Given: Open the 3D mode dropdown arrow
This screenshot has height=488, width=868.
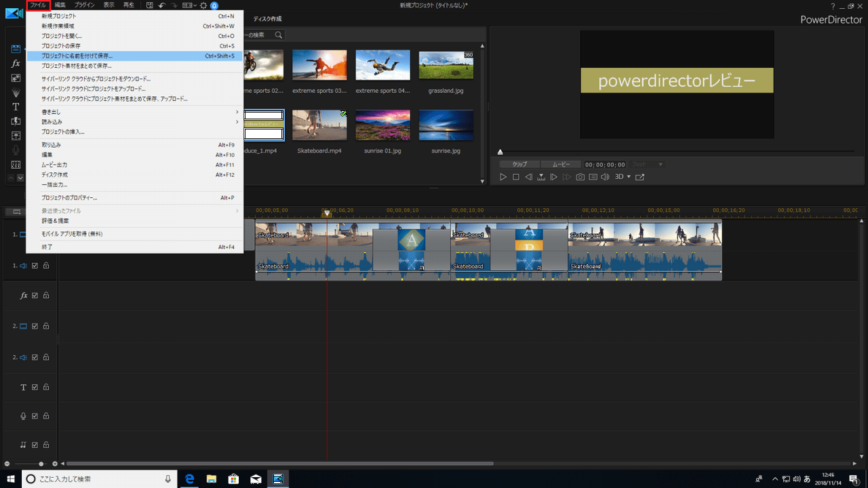Looking at the screenshot, I should pyautogui.click(x=629, y=177).
